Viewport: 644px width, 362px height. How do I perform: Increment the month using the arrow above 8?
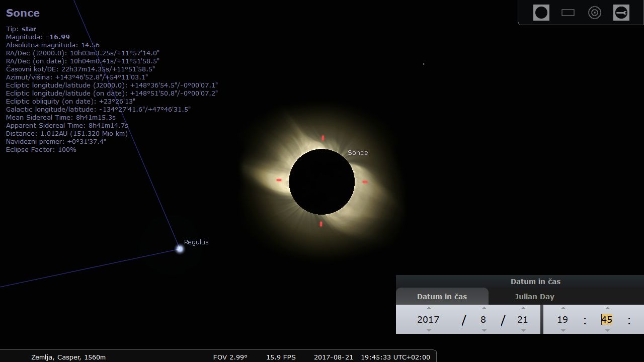click(484, 308)
